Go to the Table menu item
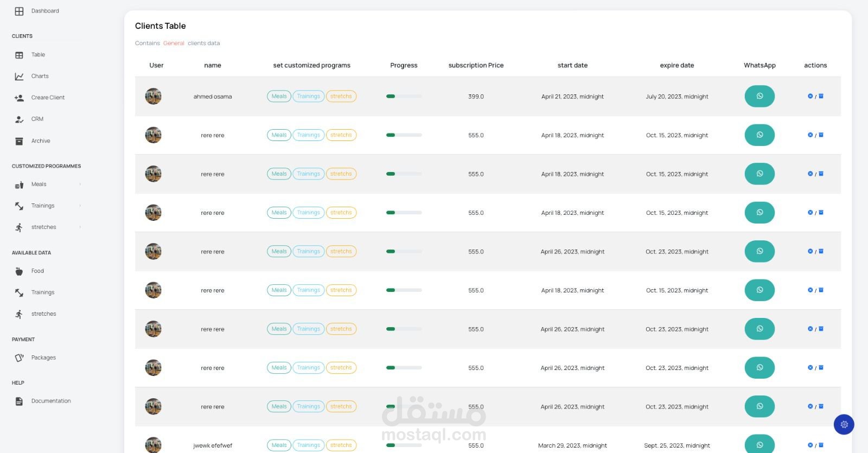868x453 pixels. pos(38,55)
